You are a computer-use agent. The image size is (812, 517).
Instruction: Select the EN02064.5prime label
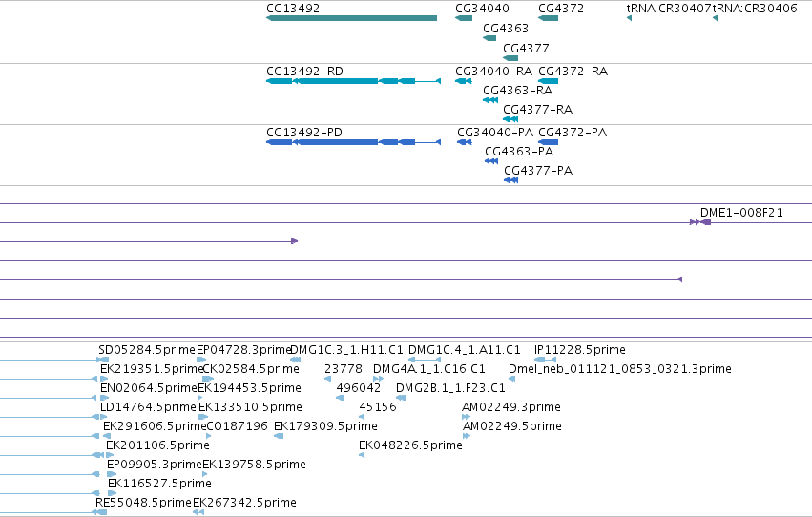pyautogui.click(x=149, y=388)
